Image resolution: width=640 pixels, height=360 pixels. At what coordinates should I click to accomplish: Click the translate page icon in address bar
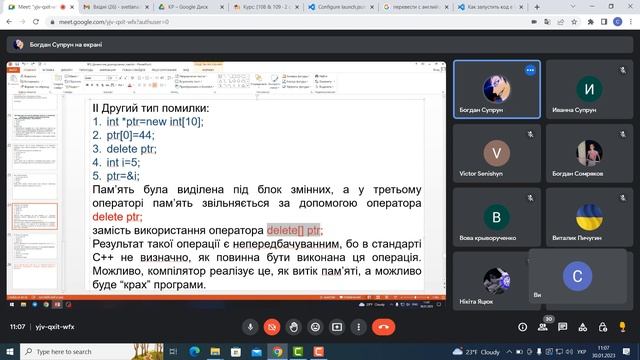tap(547, 22)
